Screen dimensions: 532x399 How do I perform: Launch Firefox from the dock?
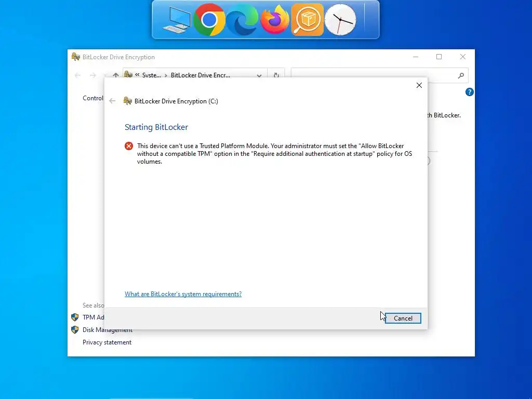(x=274, y=20)
